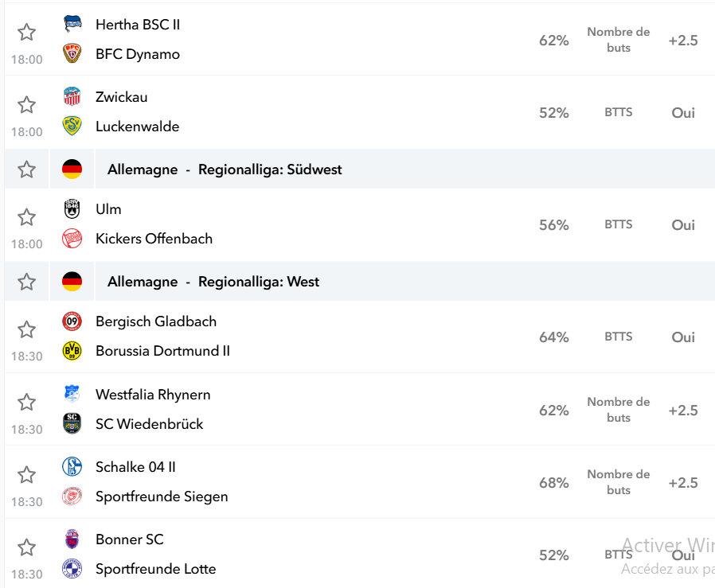Click the Hertha BSC II team crest
715x588 pixels.
[x=72, y=24]
